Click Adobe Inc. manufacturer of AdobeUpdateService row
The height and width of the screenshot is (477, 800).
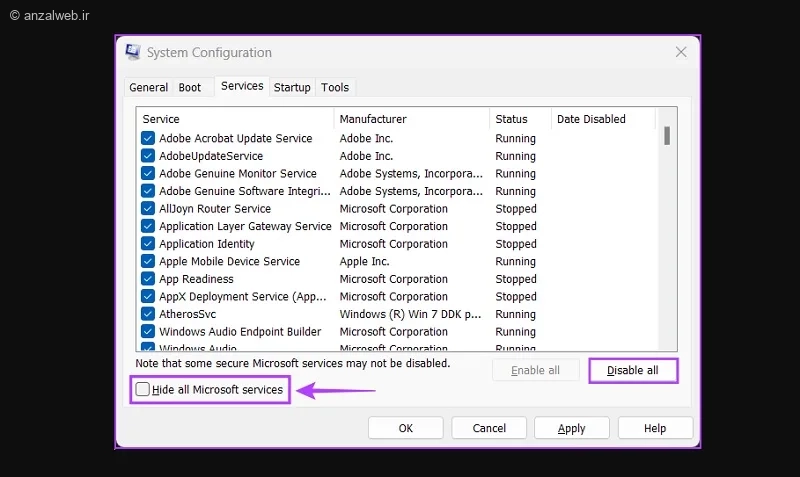pos(366,156)
